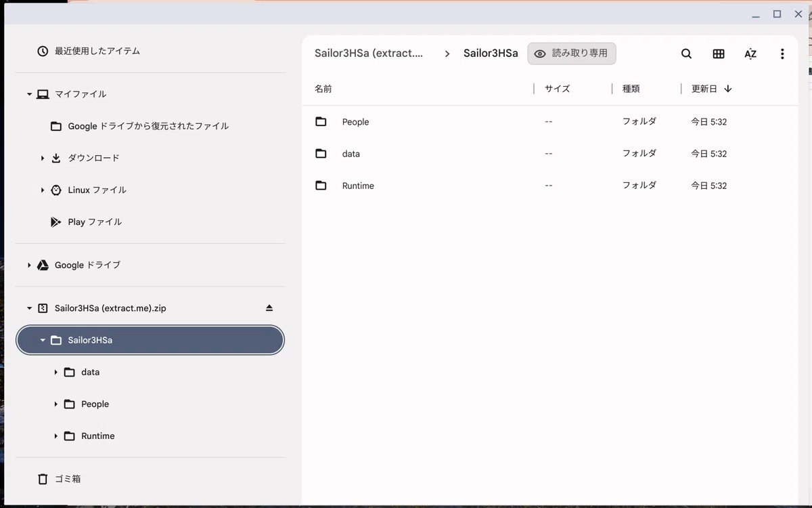
Task: Expand the People subfolder in sidebar
Action: pos(55,404)
